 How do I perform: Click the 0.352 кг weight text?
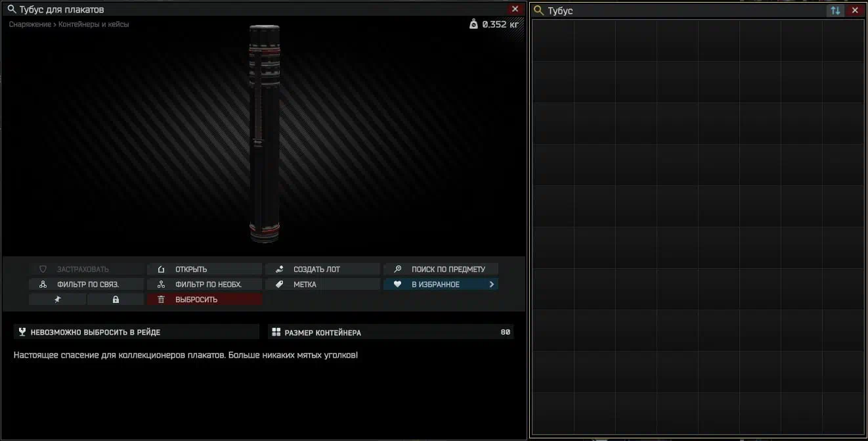coord(500,24)
